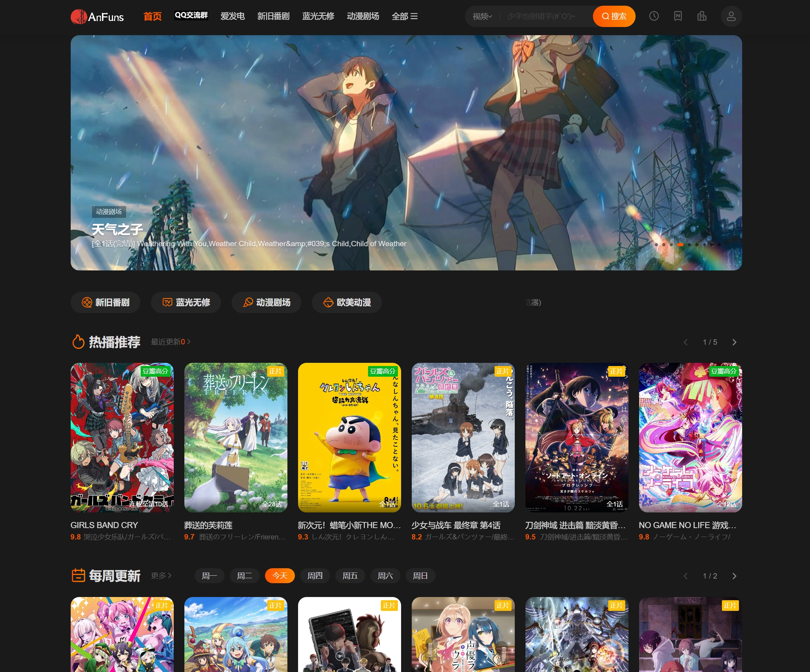Screen dimensions: 810x672
Task: Focus the search input field
Action: coord(546,16)
